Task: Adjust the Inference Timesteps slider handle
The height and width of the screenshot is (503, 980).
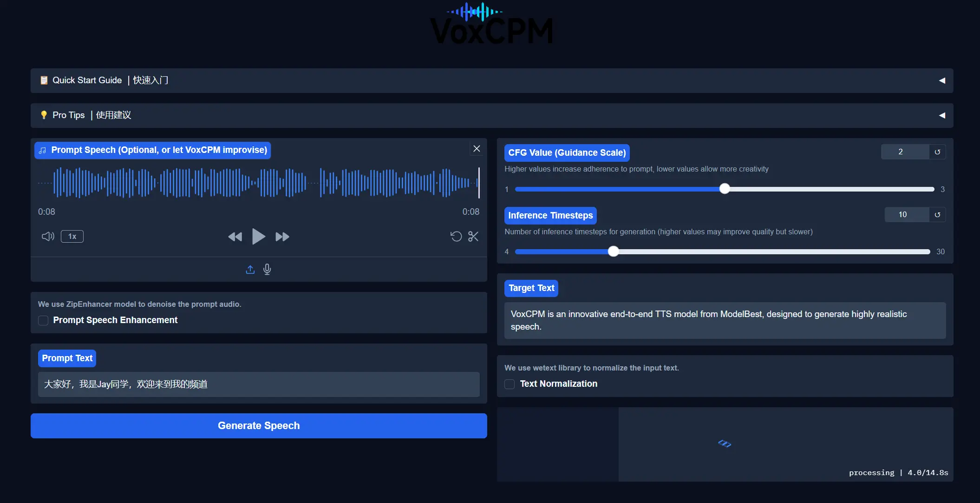Action: pos(614,251)
